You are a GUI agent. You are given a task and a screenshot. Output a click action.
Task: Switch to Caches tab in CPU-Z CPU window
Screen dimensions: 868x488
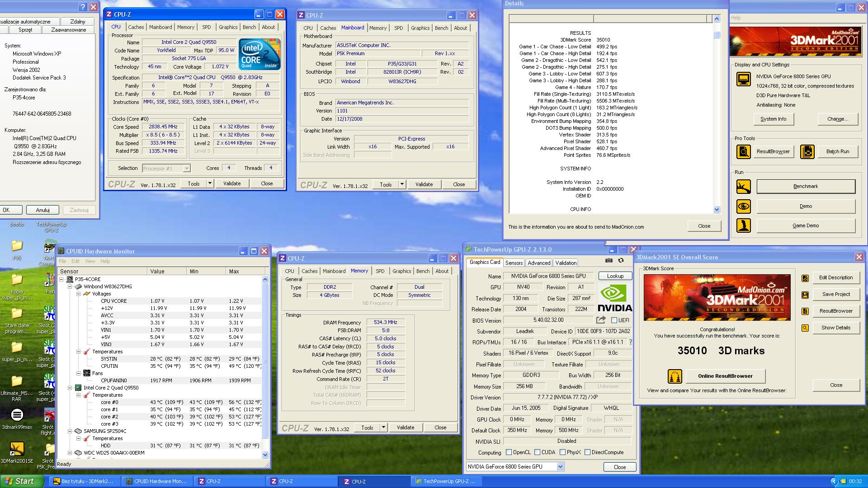136,27
